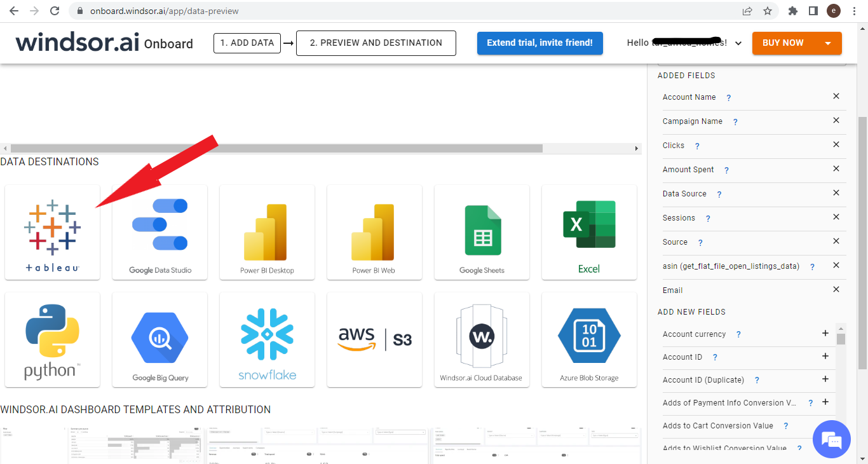Show help for Account currency field
This screenshot has width=868, height=464.
coord(738,334)
